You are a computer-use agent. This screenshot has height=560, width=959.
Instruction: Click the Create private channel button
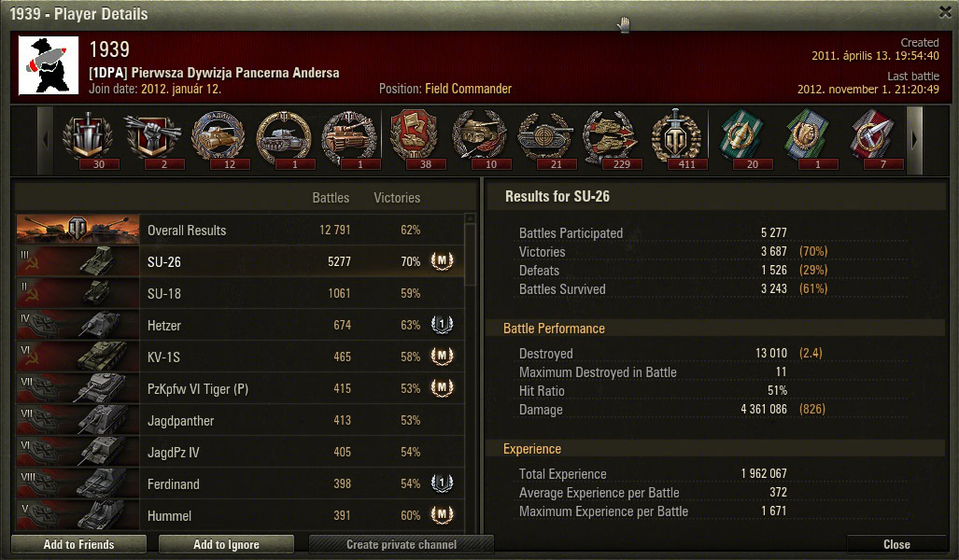(402, 544)
